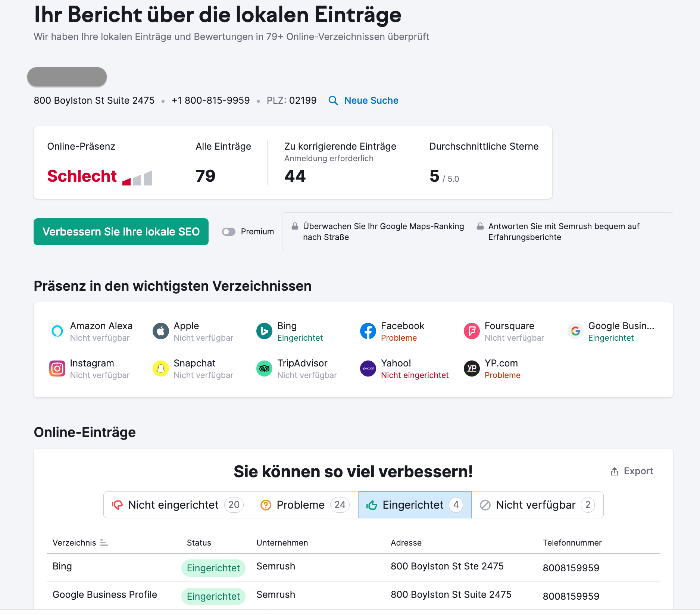Click the Foursquare icon
The width and height of the screenshot is (700, 615).
471,331
